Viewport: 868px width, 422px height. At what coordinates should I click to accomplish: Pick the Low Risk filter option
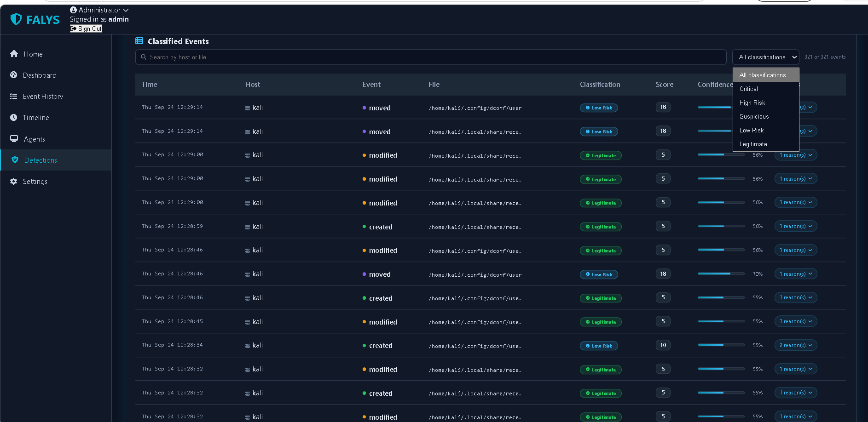(x=766, y=130)
